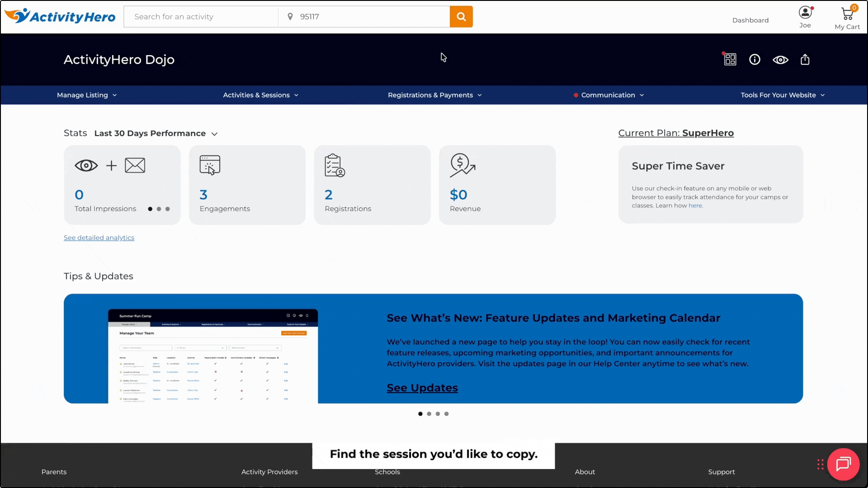
Task: Open the red chat support bubble
Action: coord(843,464)
